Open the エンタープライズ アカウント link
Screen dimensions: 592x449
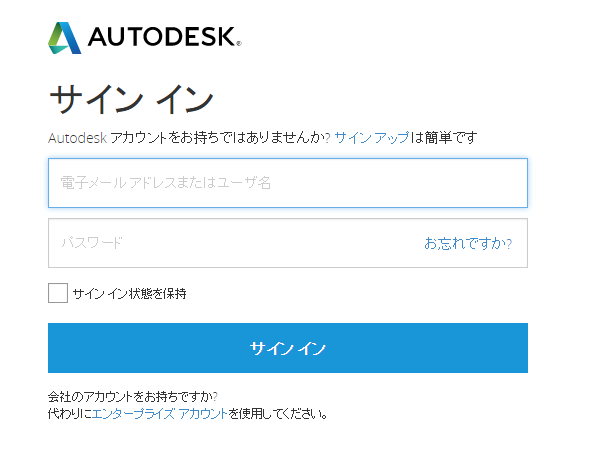[160, 414]
